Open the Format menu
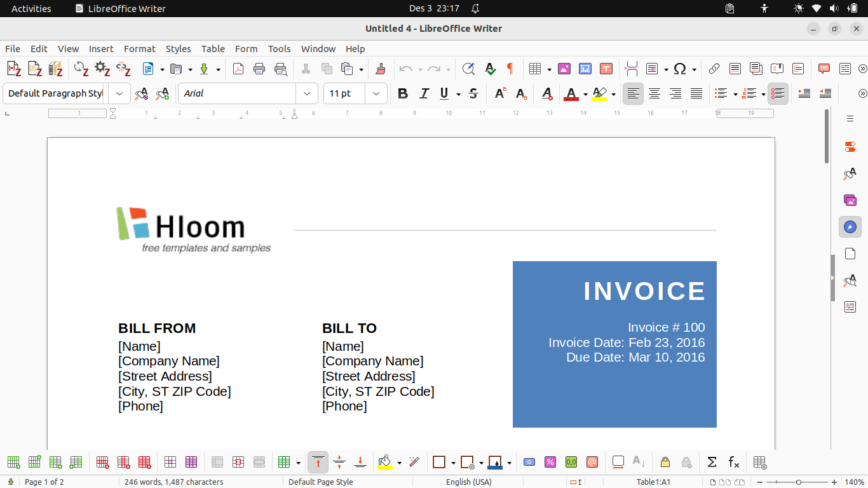The height and width of the screenshot is (488, 868). (x=140, y=48)
